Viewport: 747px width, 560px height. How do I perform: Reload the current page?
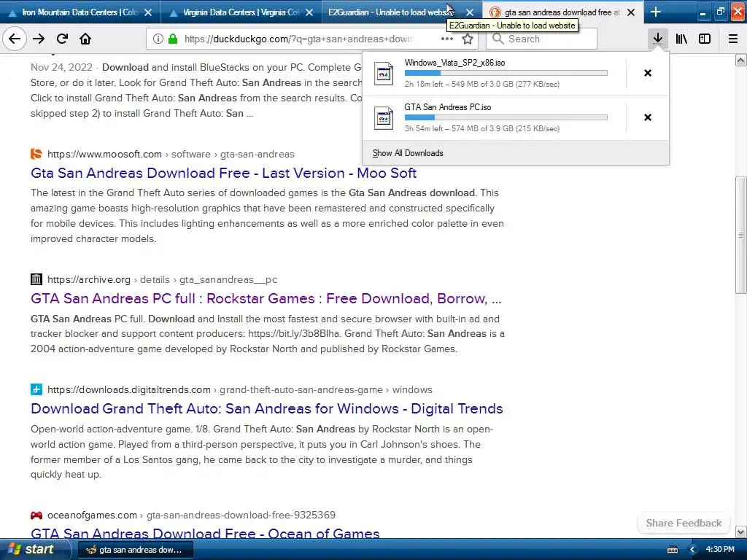click(x=63, y=39)
